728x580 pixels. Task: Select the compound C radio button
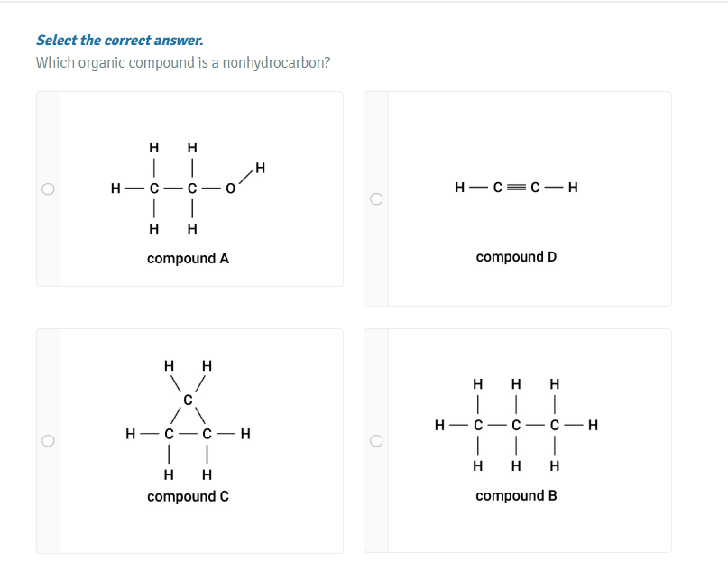[x=48, y=441]
